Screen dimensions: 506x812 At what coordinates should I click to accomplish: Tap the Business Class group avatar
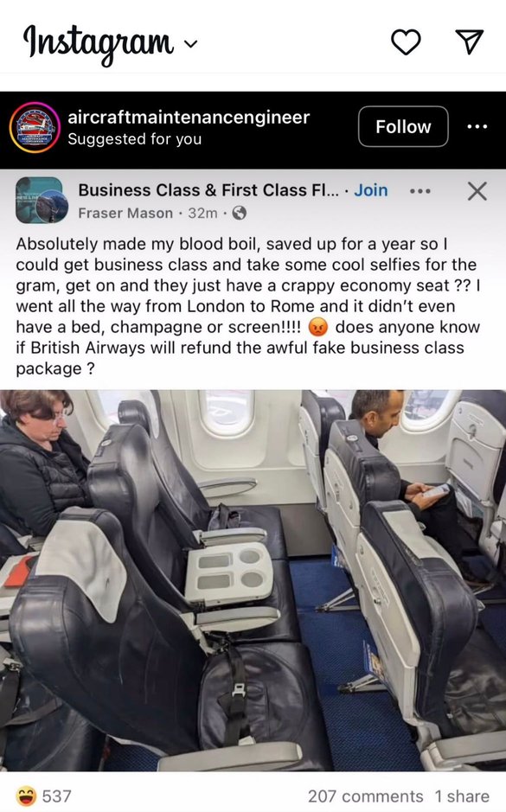pos(40,201)
